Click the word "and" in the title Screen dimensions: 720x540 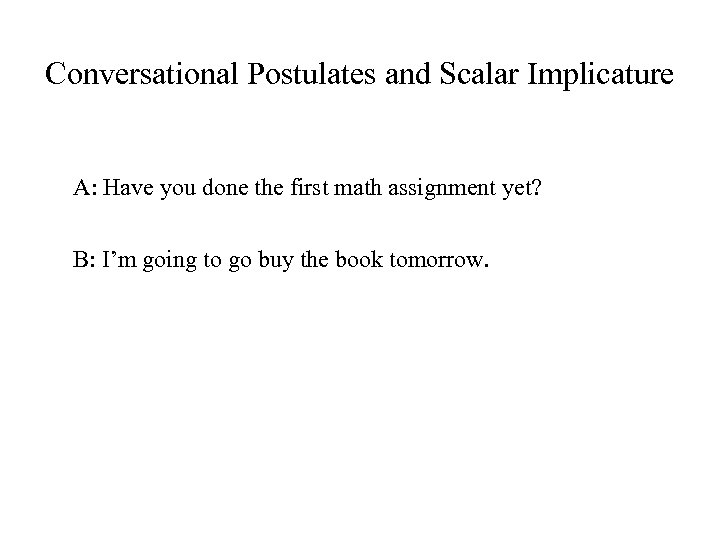coord(405,75)
